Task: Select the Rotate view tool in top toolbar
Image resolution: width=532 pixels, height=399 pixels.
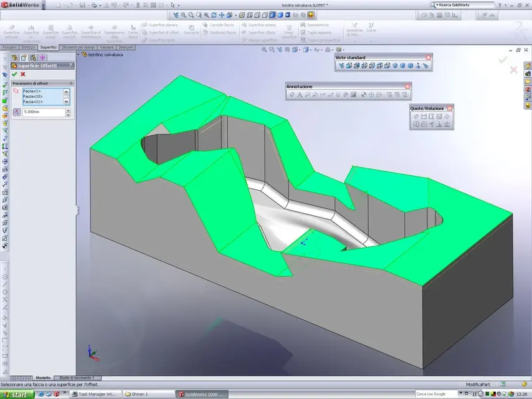Action: pos(214,15)
